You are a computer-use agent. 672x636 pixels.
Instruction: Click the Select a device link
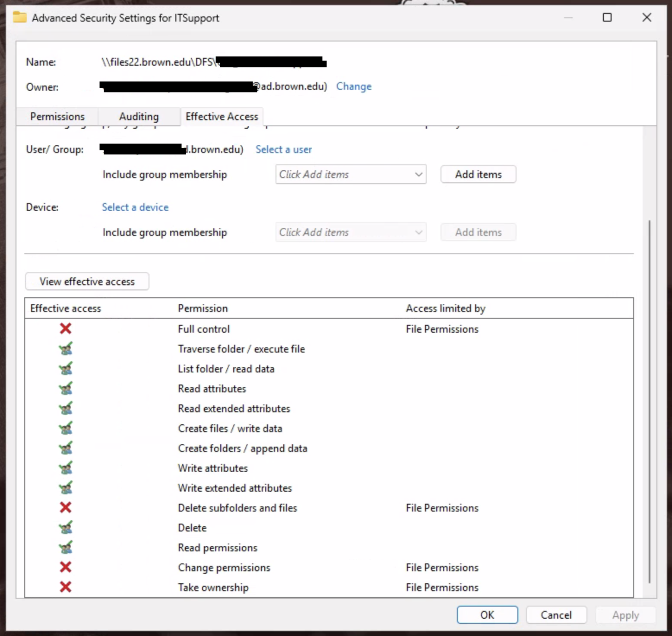135,207
